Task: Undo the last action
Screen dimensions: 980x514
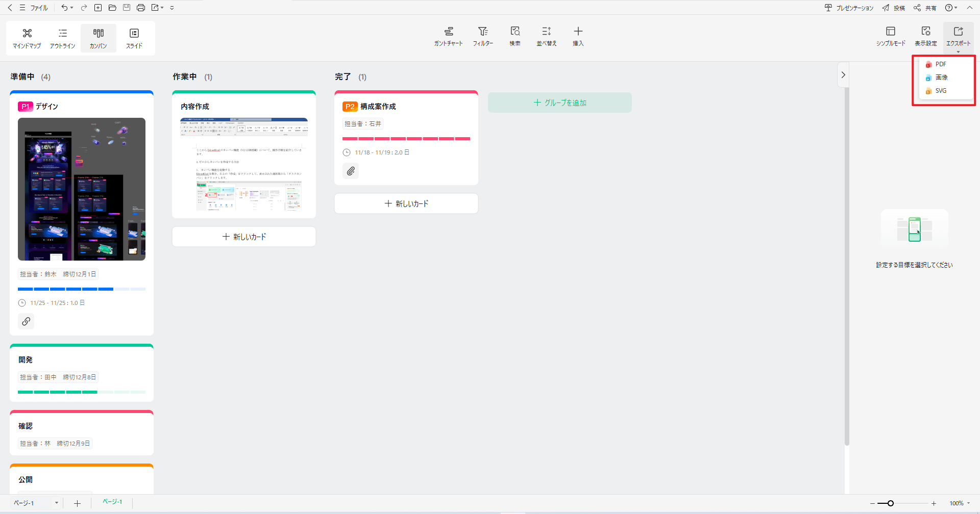Action: pyautogui.click(x=64, y=8)
